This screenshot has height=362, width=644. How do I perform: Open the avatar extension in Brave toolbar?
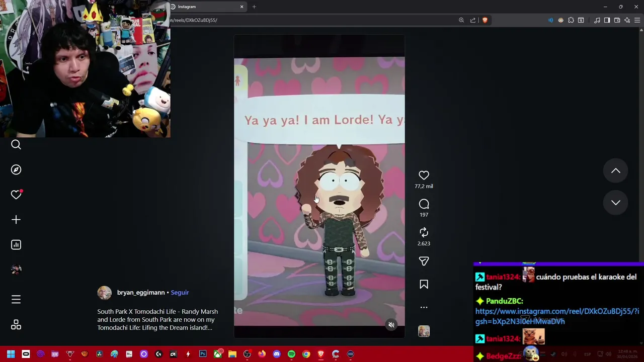point(561,20)
